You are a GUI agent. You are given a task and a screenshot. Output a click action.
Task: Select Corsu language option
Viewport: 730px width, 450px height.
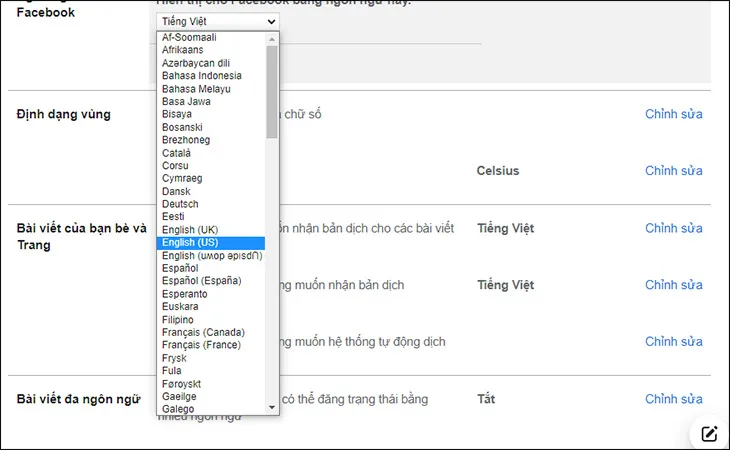[211, 166]
